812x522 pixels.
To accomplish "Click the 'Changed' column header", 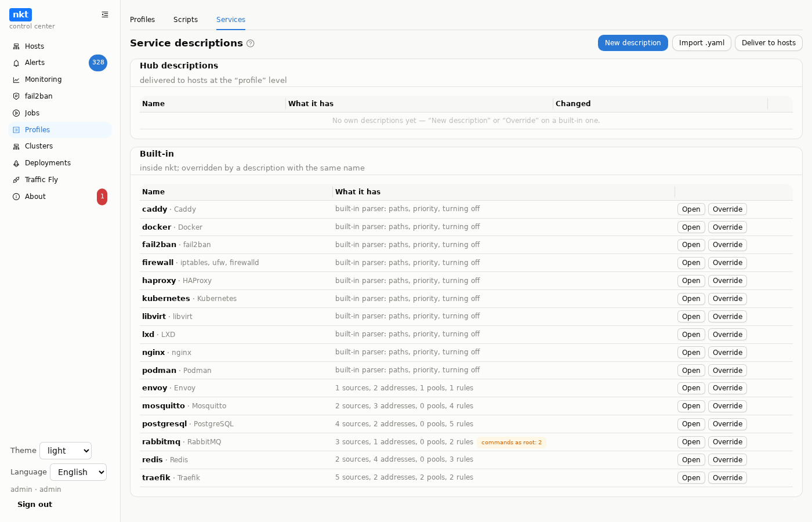I will (x=573, y=104).
